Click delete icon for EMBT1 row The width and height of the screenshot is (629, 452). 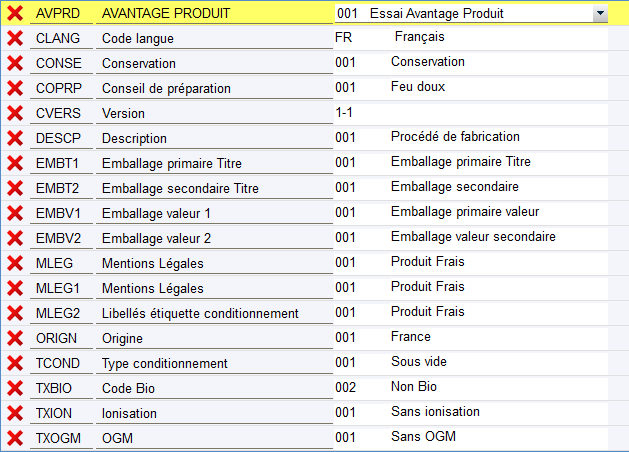tap(15, 164)
